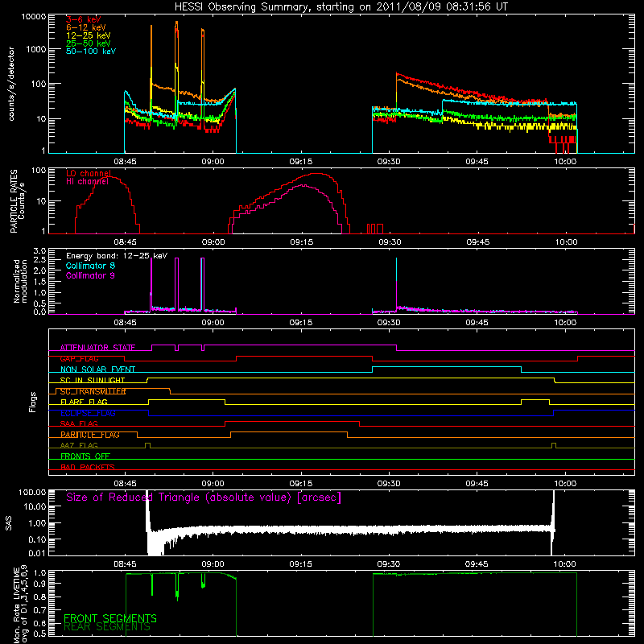Click the PARTICLE_FLAG label
The width and height of the screenshot is (644, 644).
[x=90, y=435]
